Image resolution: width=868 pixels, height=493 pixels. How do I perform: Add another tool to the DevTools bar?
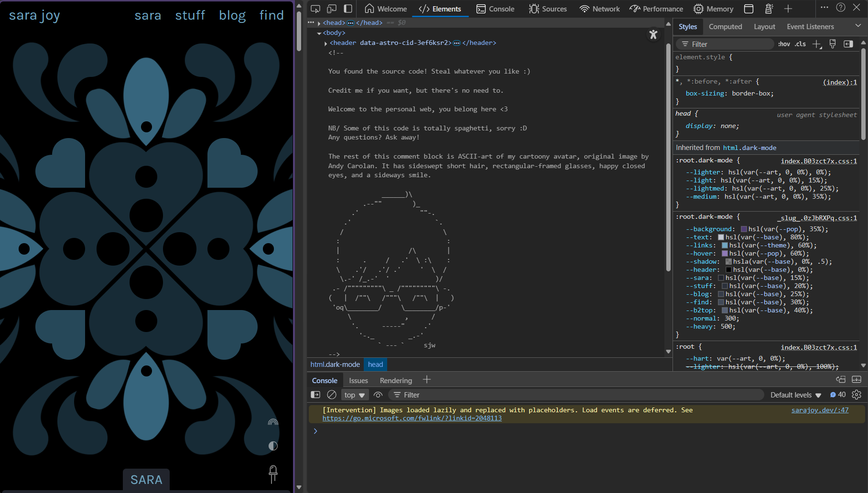[x=788, y=9]
